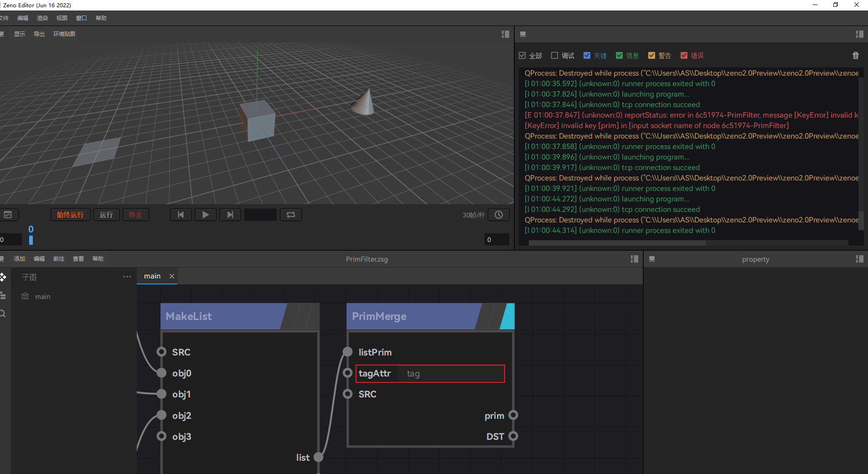Click the prim output socket on PrimMerge
The image size is (868, 474).
point(513,415)
